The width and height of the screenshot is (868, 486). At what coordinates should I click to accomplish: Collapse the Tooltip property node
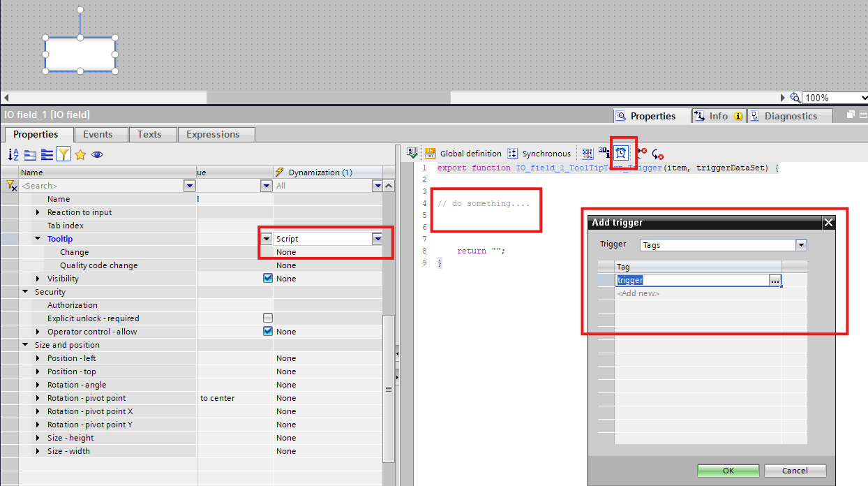pyautogui.click(x=38, y=239)
